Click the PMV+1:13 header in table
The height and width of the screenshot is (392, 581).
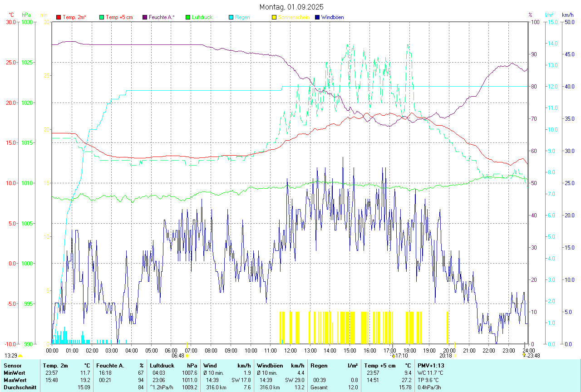(431, 365)
